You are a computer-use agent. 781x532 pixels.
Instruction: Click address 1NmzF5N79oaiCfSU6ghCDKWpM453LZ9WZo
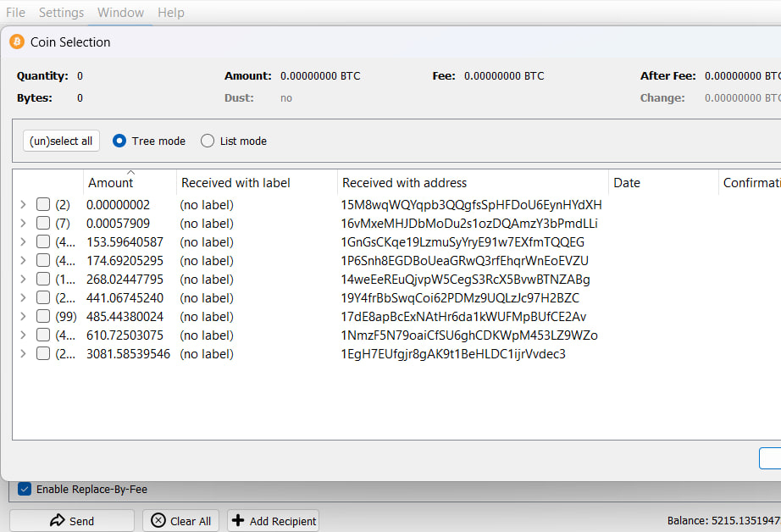point(469,335)
